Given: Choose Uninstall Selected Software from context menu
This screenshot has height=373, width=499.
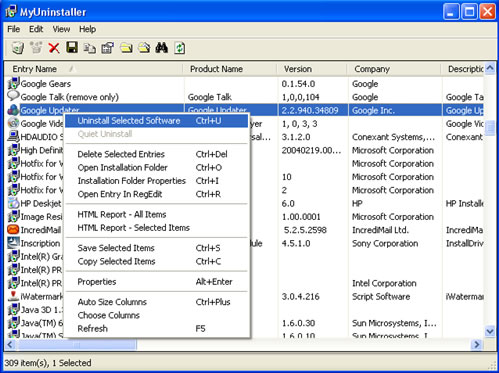Looking at the screenshot, I should click(x=157, y=121).
